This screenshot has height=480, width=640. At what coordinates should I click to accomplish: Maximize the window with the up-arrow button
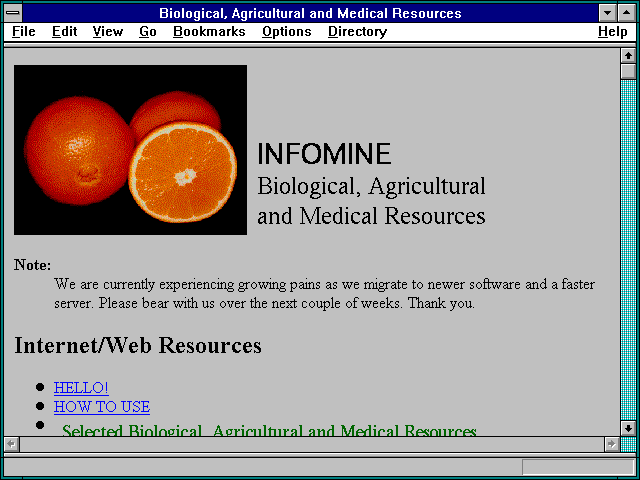627,13
